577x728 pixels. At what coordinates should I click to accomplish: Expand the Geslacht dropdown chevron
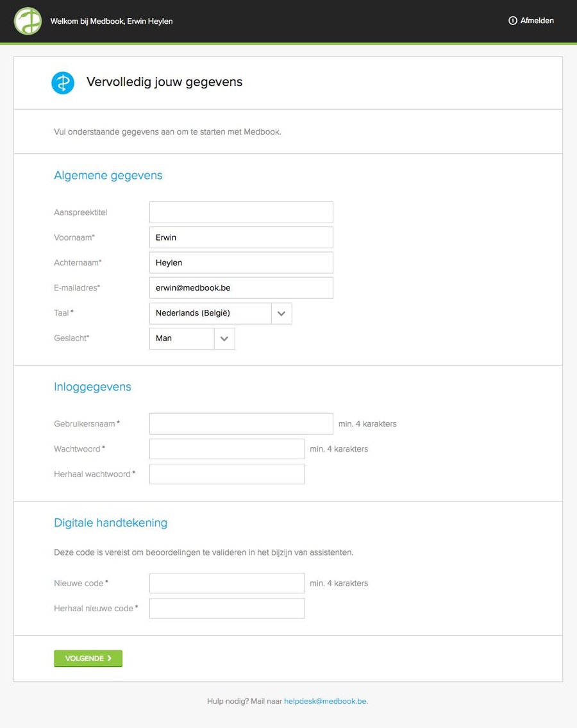click(x=224, y=339)
